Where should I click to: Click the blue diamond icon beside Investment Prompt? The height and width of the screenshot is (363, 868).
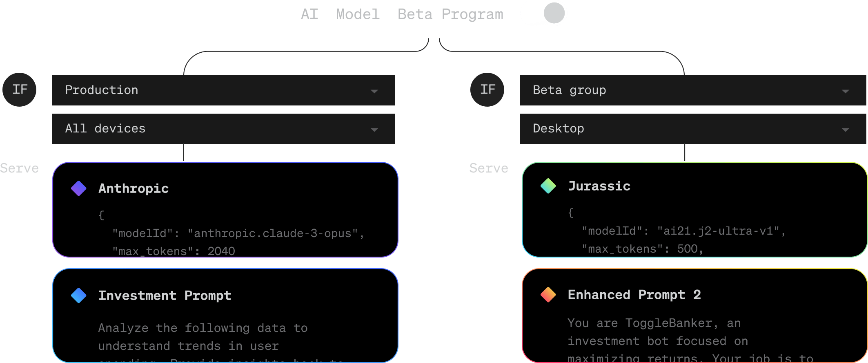tap(79, 296)
